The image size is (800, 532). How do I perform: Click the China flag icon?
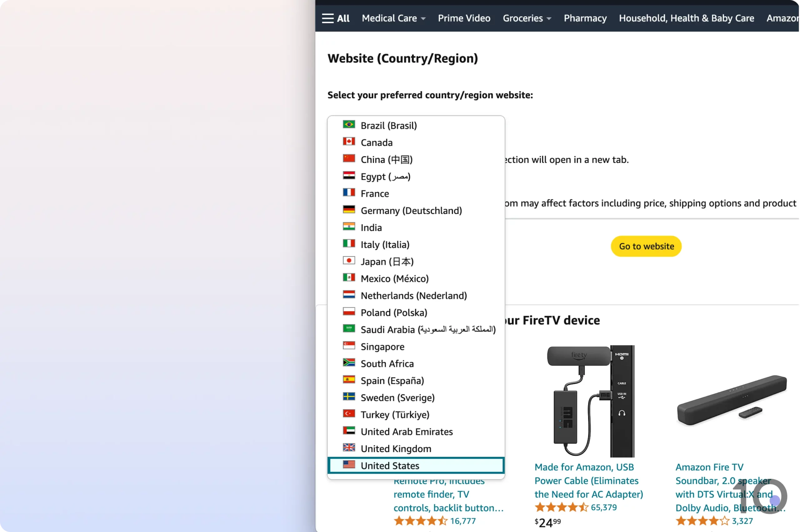349,159
